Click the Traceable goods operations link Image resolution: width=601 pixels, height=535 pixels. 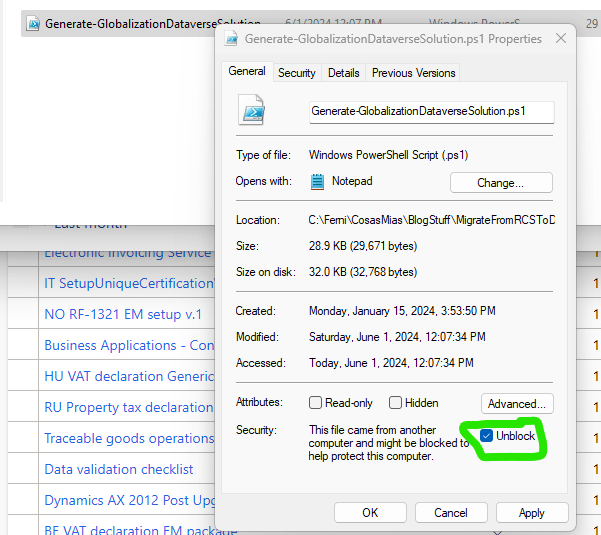point(129,438)
